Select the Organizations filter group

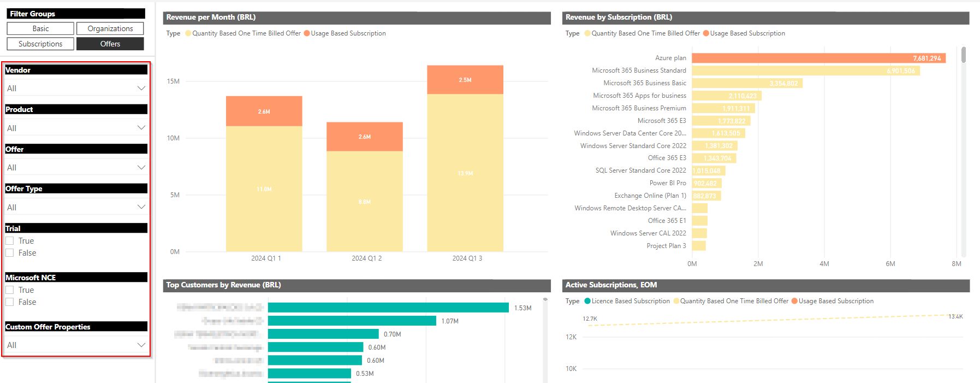pos(110,28)
